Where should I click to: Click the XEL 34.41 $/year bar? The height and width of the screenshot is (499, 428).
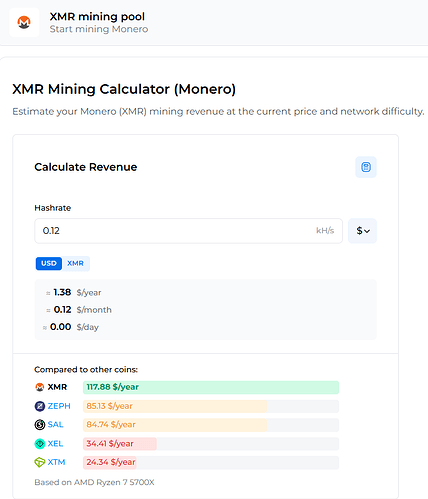(x=211, y=444)
